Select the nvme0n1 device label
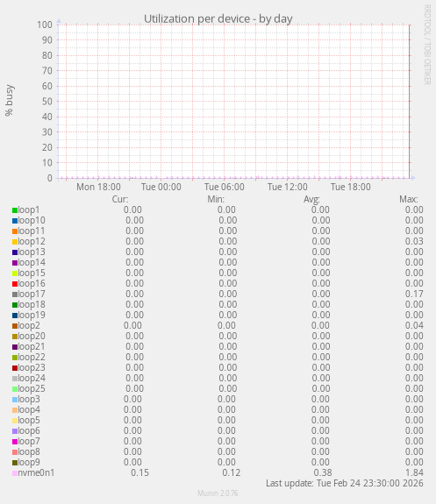The height and width of the screenshot is (504, 436). [36, 472]
